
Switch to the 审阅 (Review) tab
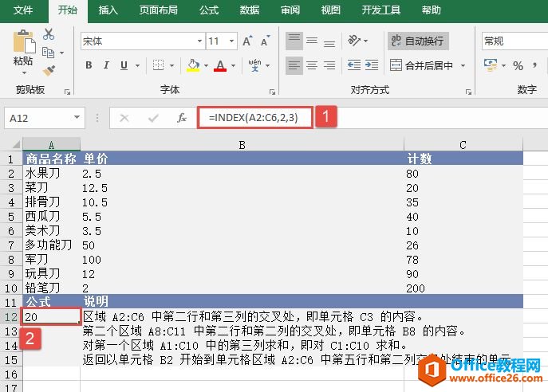[290, 10]
